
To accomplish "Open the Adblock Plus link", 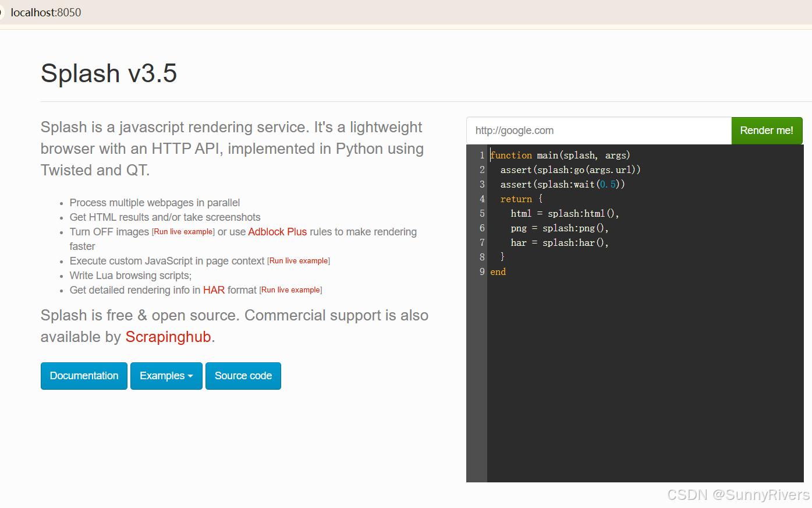I will click(x=277, y=232).
